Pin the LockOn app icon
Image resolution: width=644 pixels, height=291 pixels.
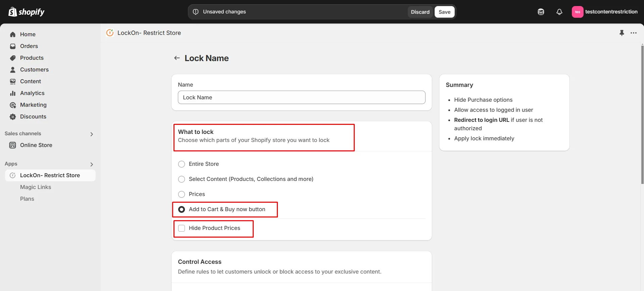point(622,33)
